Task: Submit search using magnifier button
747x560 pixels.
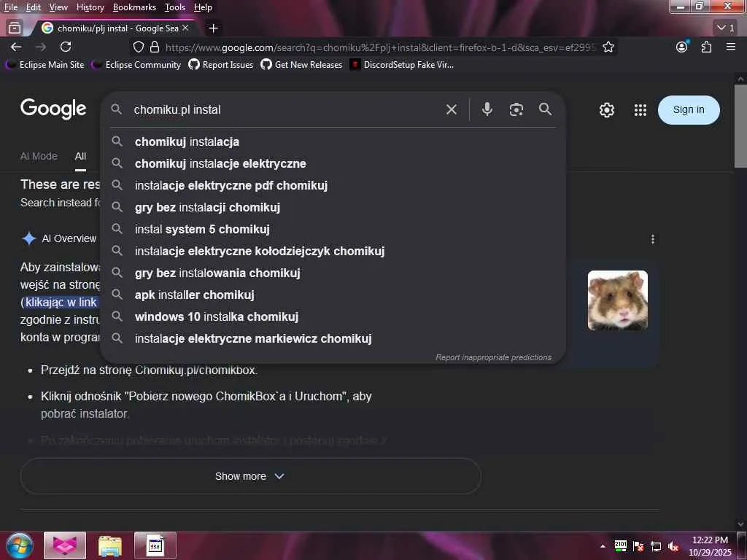Action: [x=546, y=109]
